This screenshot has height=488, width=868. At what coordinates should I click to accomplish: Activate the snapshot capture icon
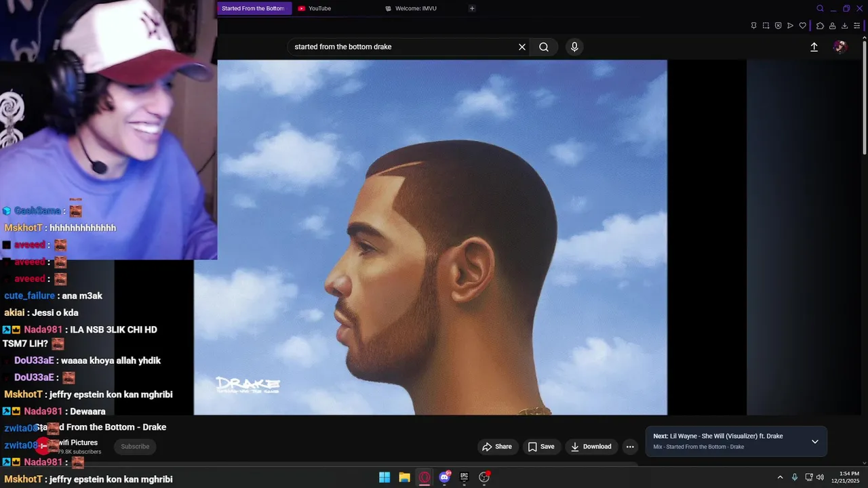[766, 26]
